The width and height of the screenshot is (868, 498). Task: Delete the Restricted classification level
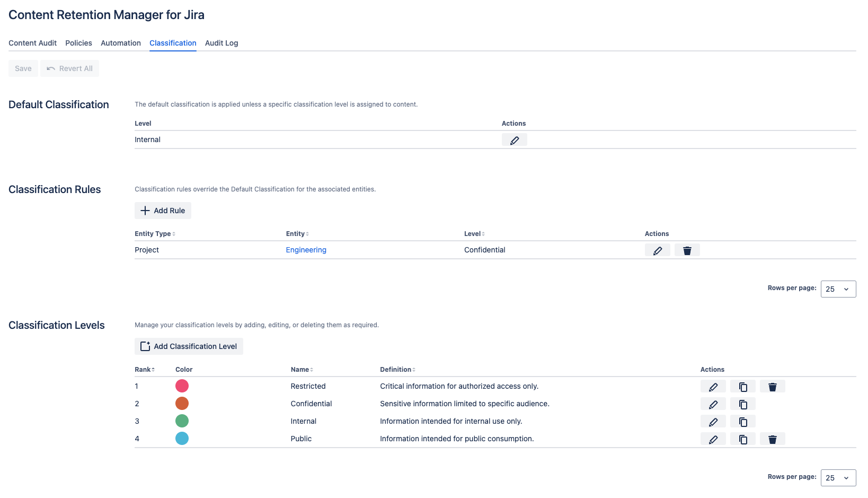point(772,387)
